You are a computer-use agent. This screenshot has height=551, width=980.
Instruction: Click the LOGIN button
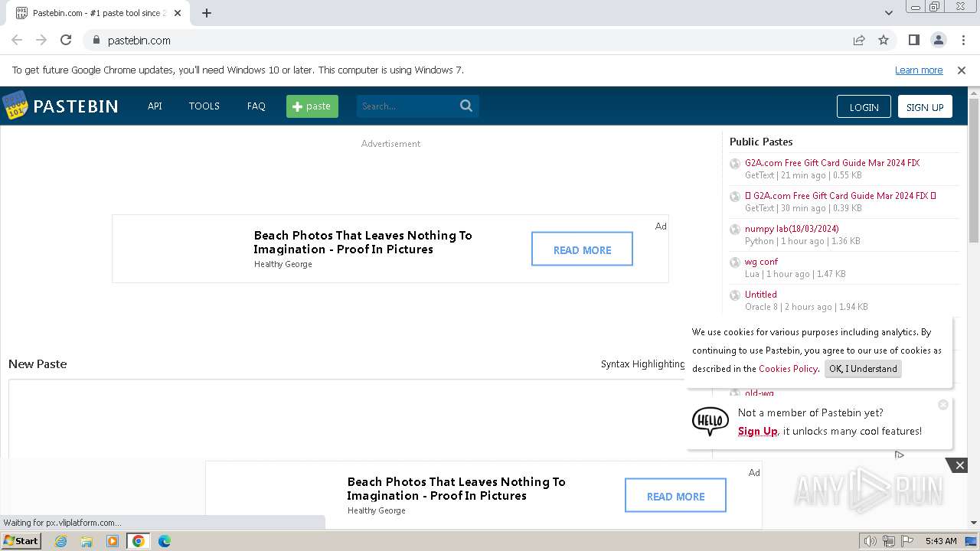[864, 106]
